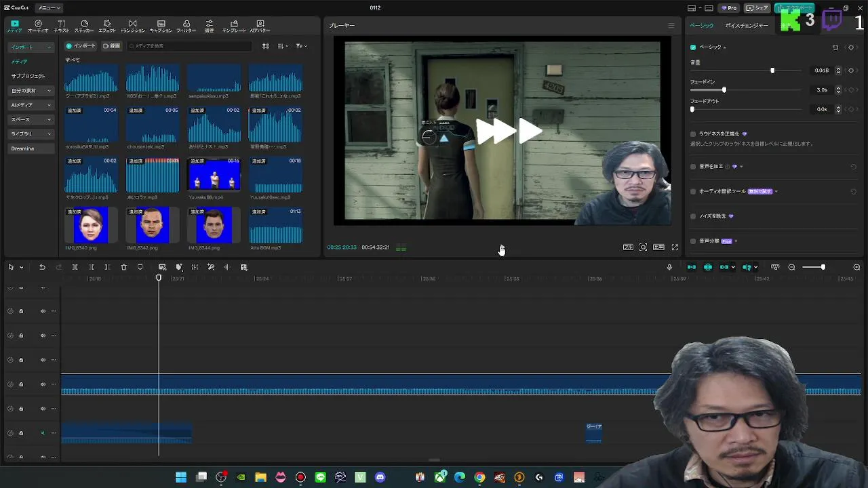Click the split clip icon
Viewport: 868px width, 488px height.
(75, 267)
